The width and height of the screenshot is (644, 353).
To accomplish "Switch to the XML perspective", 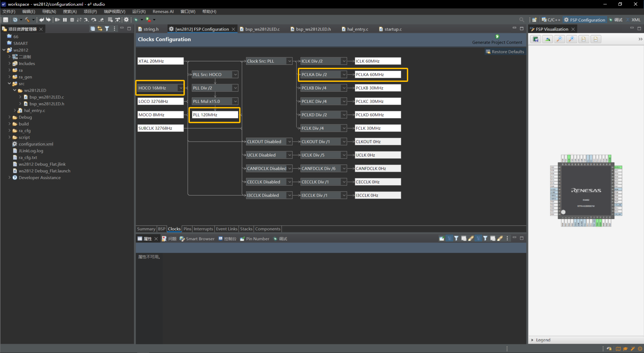I will pos(634,20).
